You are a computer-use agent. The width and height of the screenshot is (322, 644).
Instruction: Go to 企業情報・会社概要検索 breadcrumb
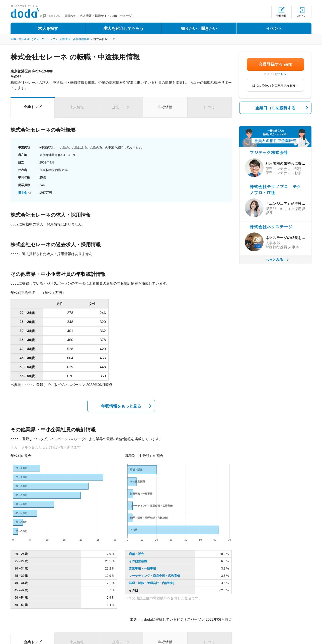point(74,39)
